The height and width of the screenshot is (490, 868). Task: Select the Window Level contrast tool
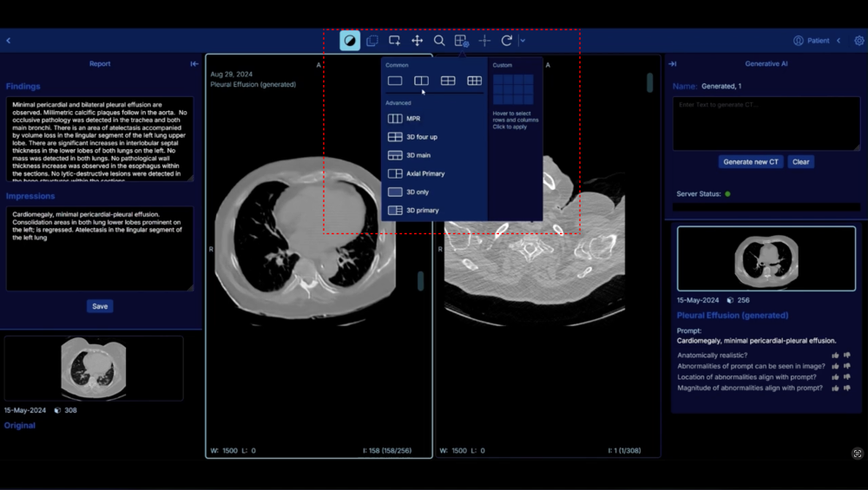click(350, 41)
